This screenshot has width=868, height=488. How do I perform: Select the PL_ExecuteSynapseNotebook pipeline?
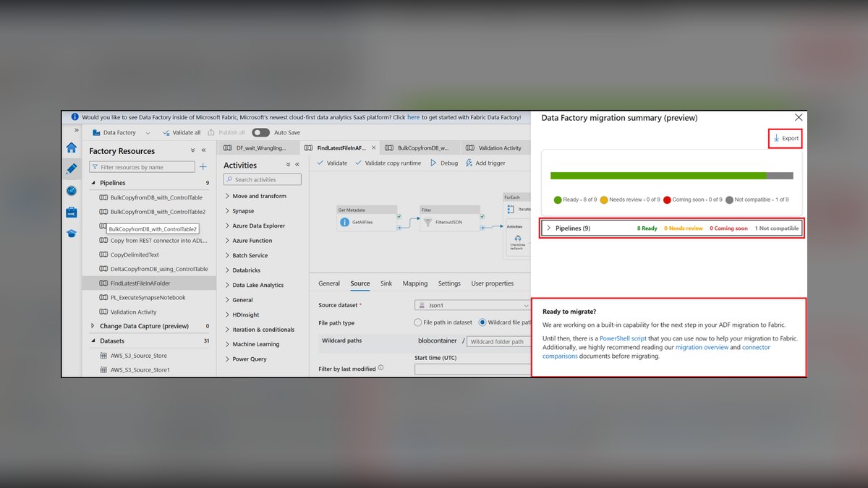[x=148, y=297]
